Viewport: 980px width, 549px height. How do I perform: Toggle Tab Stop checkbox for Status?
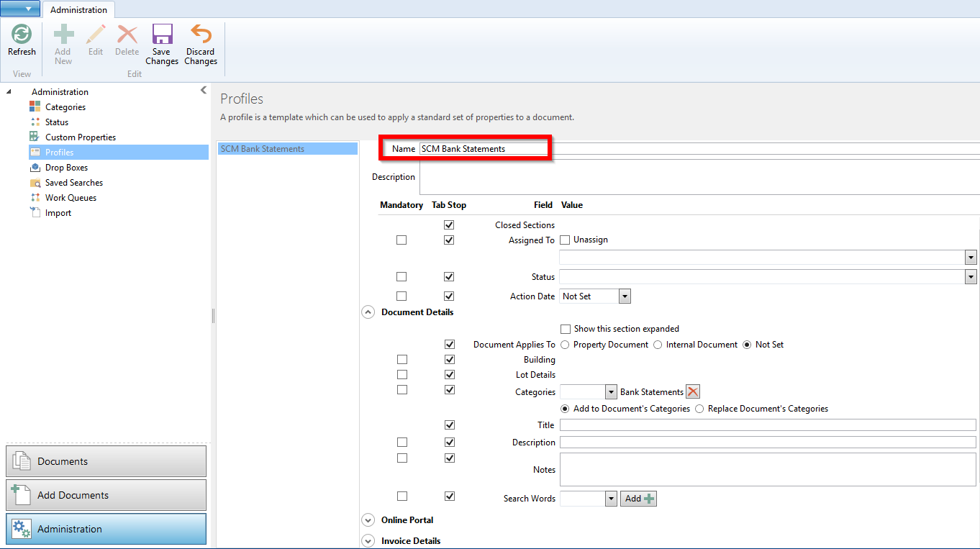pyautogui.click(x=450, y=277)
